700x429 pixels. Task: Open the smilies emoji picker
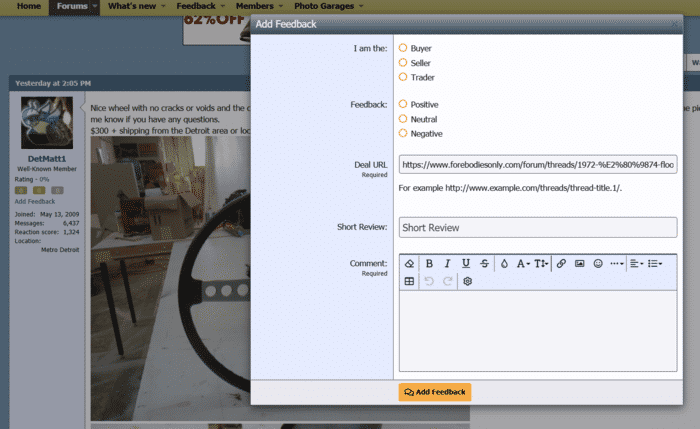(598, 263)
